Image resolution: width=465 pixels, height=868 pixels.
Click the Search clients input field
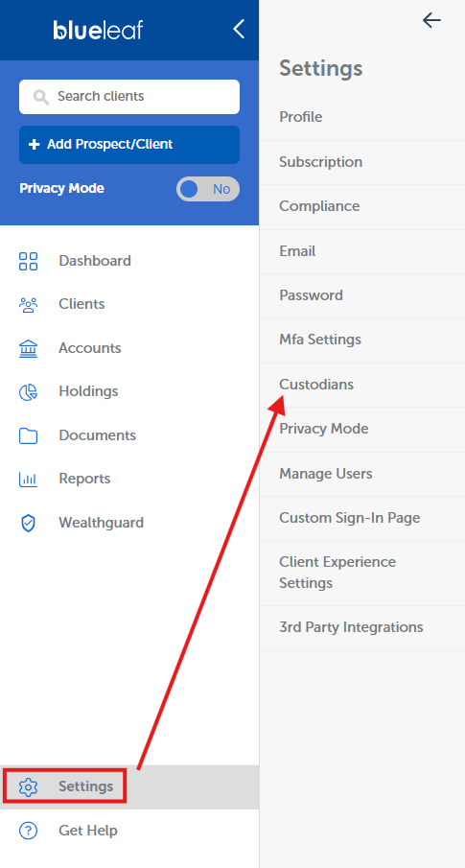129,97
